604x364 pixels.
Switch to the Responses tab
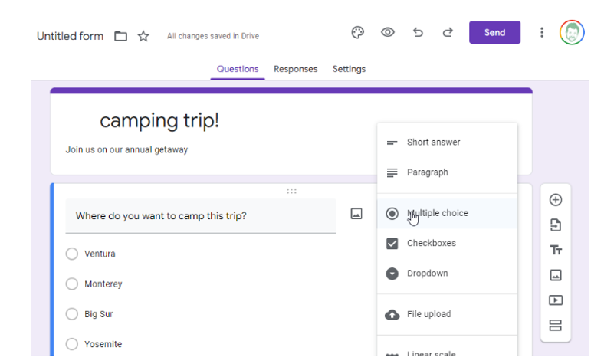[295, 69]
